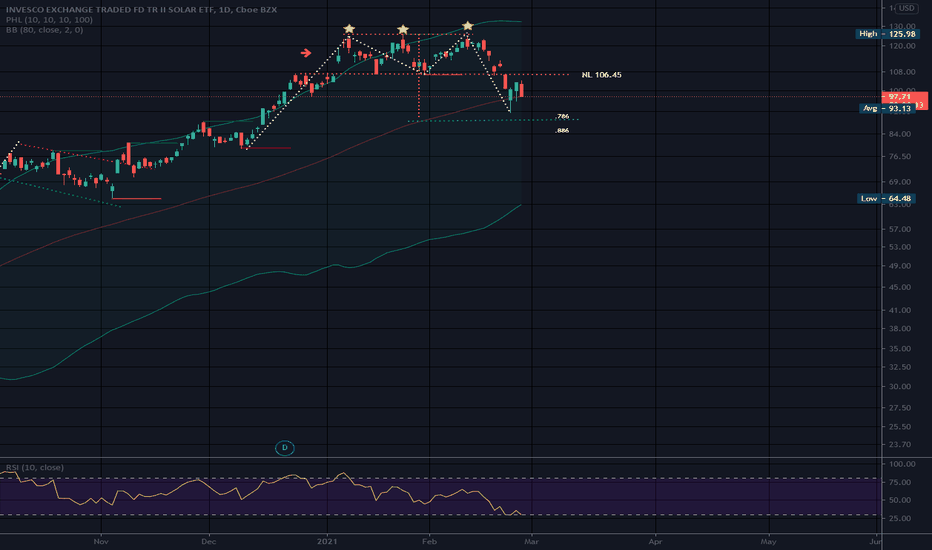
Task: Click the 108.00 price scale value
Action: (902, 72)
